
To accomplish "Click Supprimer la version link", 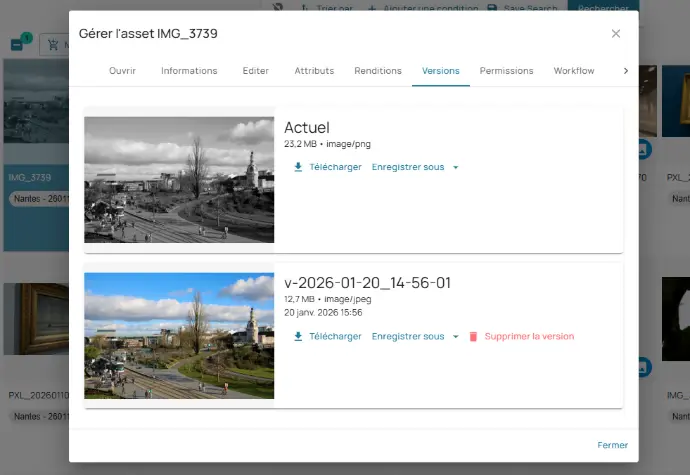I will (x=529, y=337).
